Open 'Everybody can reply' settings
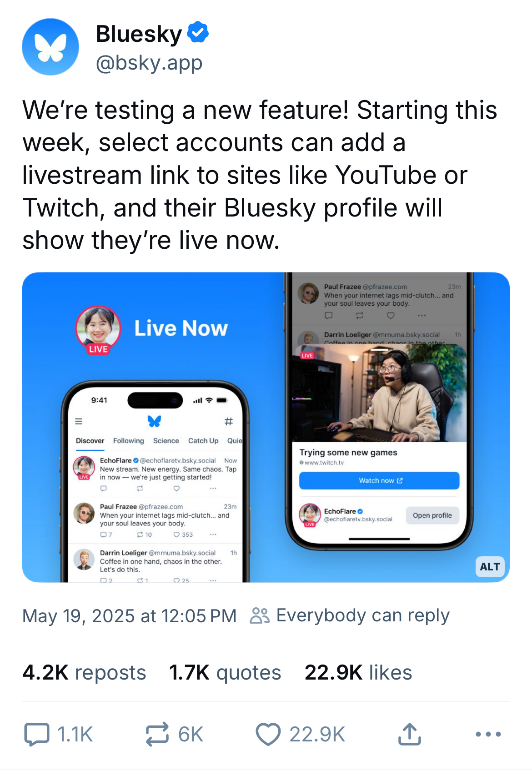Viewport: 532px width, 771px height. (363, 615)
